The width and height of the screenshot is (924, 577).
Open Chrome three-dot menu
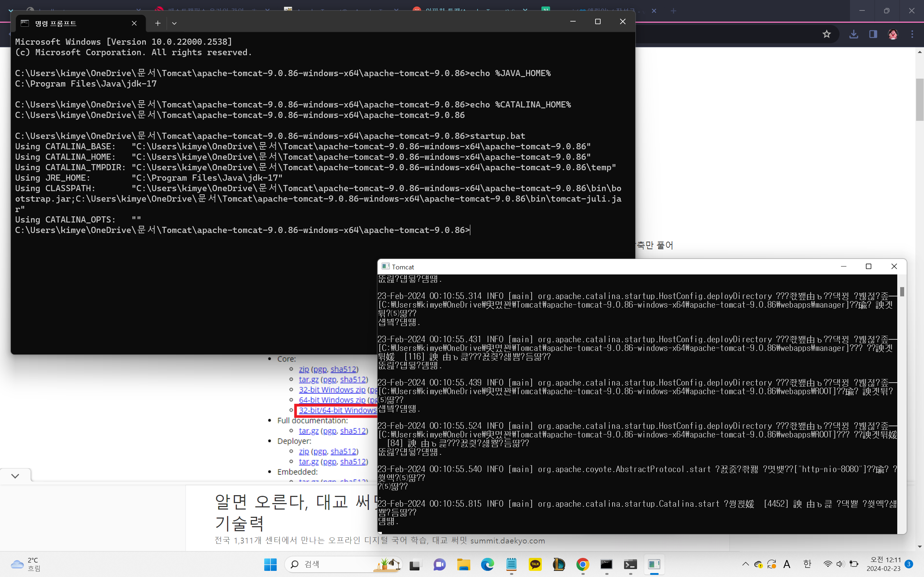tap(912, 34)
